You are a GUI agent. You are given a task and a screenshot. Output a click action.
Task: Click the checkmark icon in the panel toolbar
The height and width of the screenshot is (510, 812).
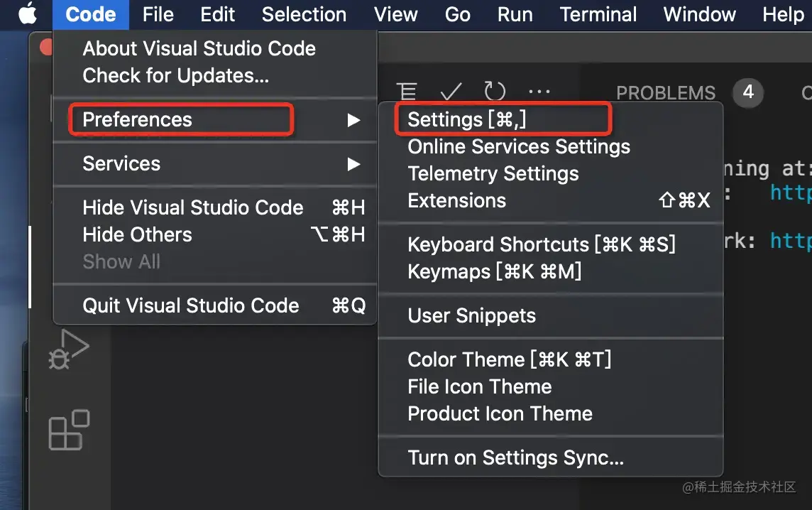coord(451,92)
